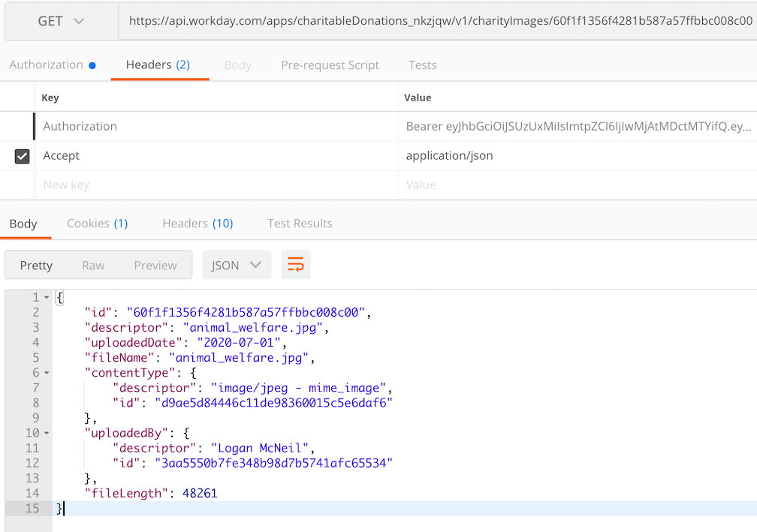Click the Key column header
Viewport: 757px width, 532px height.
[50, 98]
